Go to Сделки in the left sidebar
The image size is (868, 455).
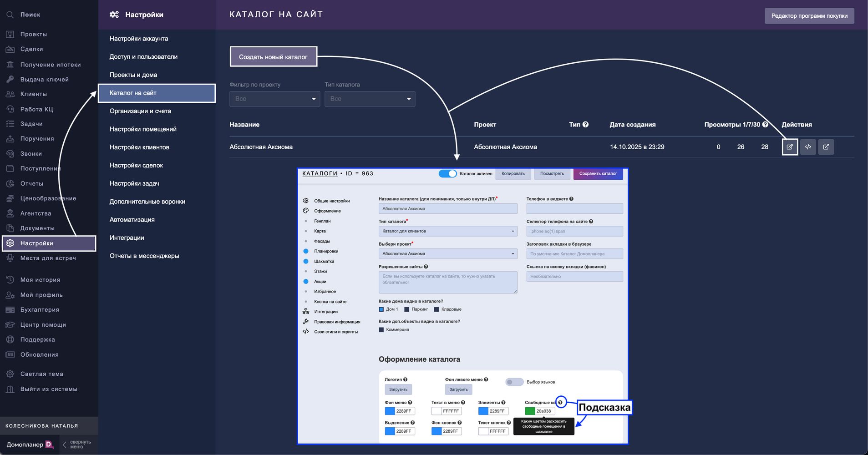pos(31,49)
